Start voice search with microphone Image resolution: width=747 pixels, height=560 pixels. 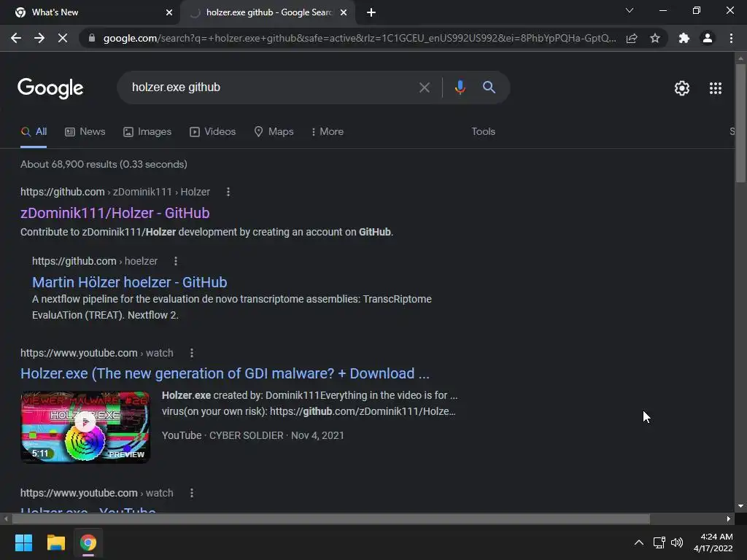tap(460, 87)
